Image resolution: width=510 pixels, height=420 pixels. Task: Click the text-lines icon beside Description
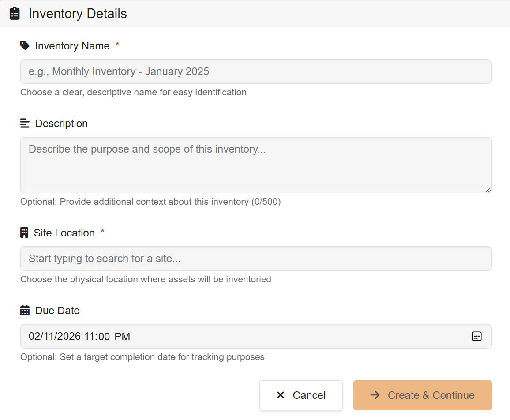[x=25, y=123]
